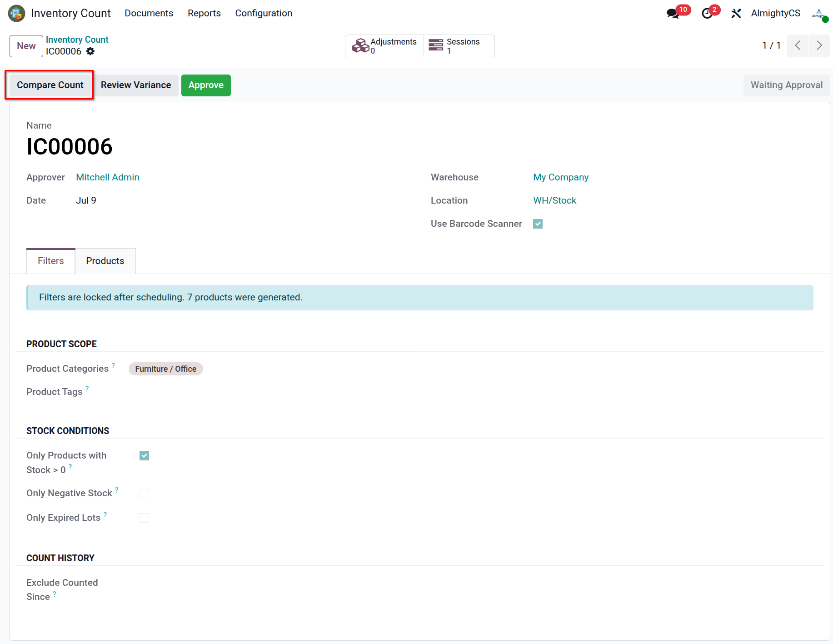Click the debug tools wrench icon
Image resolution: width=833 pixels, height=644 pixels.
coord(736,14)
